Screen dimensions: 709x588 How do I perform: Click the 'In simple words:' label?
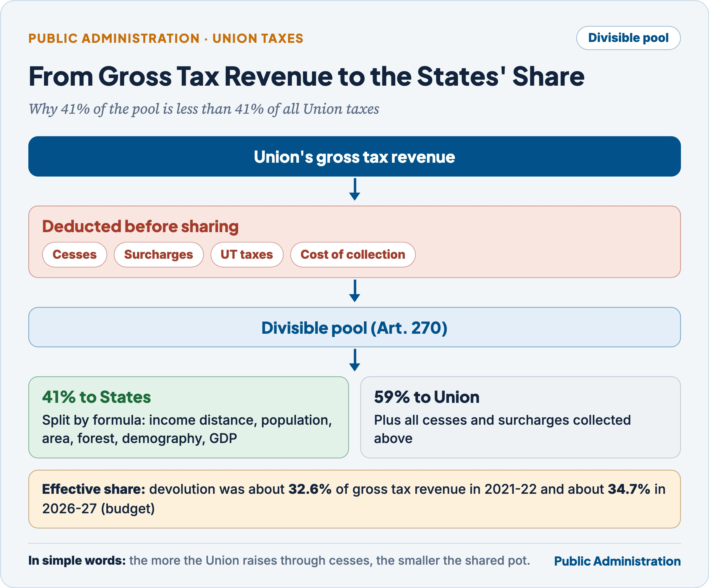tap(77, 560)
